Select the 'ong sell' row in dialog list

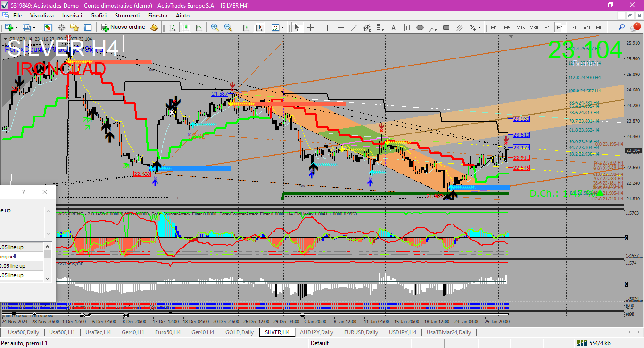tap(22, 257)
